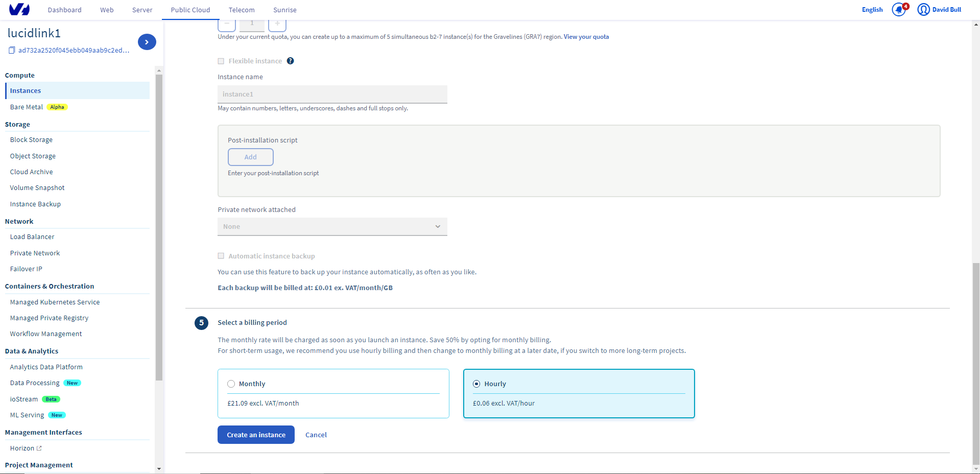980x474 pixels.
Task: Open Instances in sidebar
Action: (78, 90)
